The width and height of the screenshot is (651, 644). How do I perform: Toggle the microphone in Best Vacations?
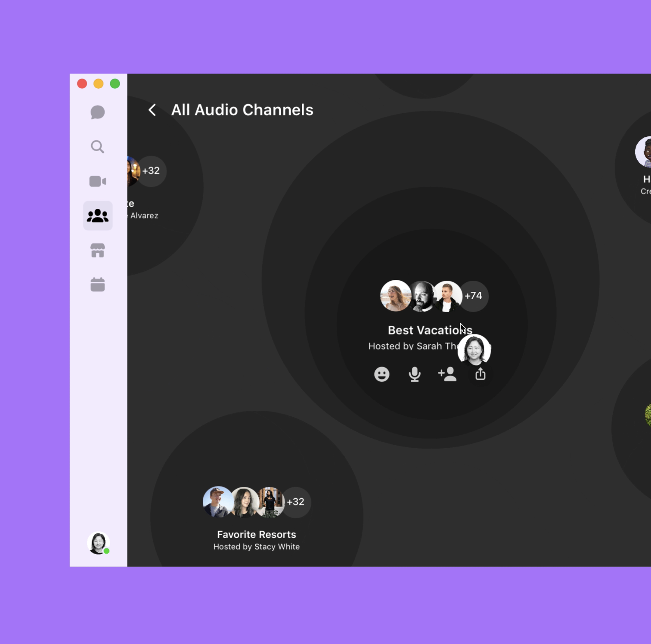pos(414,374)
